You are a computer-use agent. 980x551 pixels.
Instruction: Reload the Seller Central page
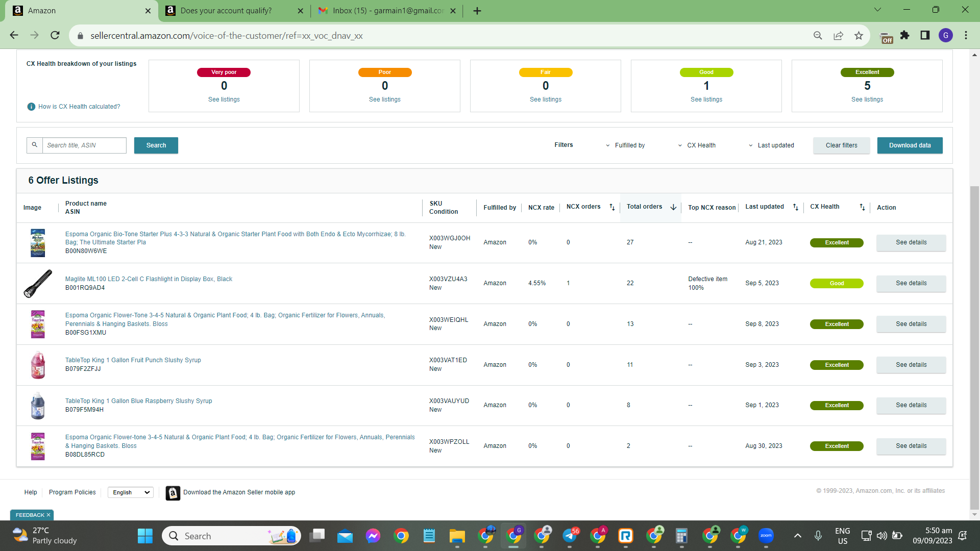55,35
